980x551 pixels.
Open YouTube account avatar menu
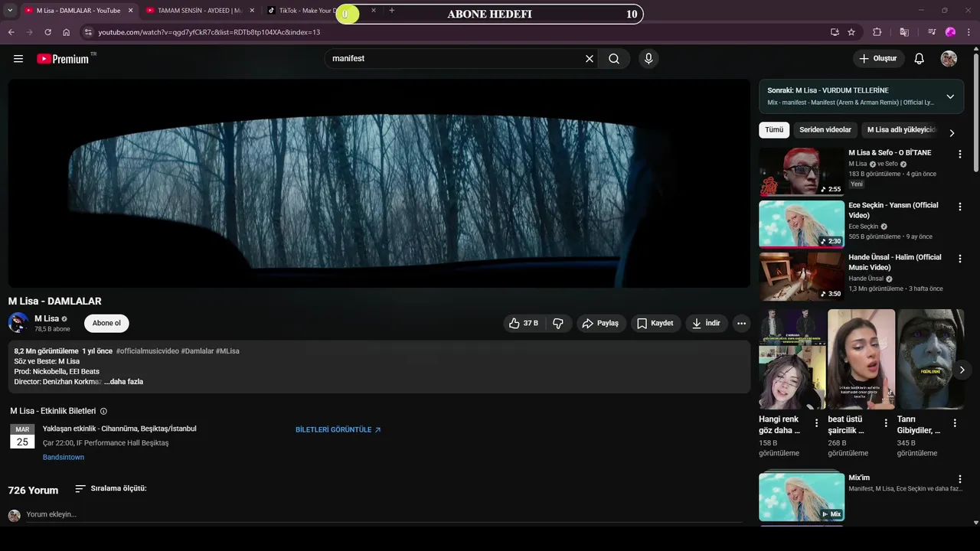click(x=949, y=59)
